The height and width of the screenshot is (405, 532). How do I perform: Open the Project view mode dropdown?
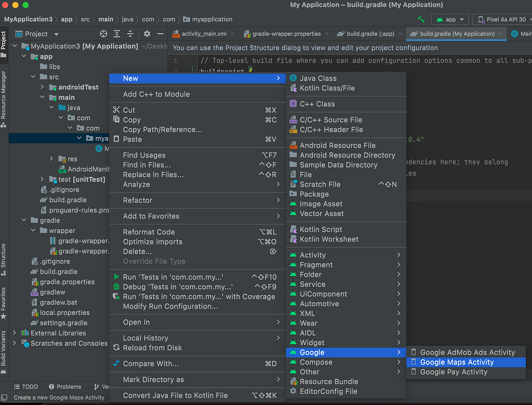(37, 34)
